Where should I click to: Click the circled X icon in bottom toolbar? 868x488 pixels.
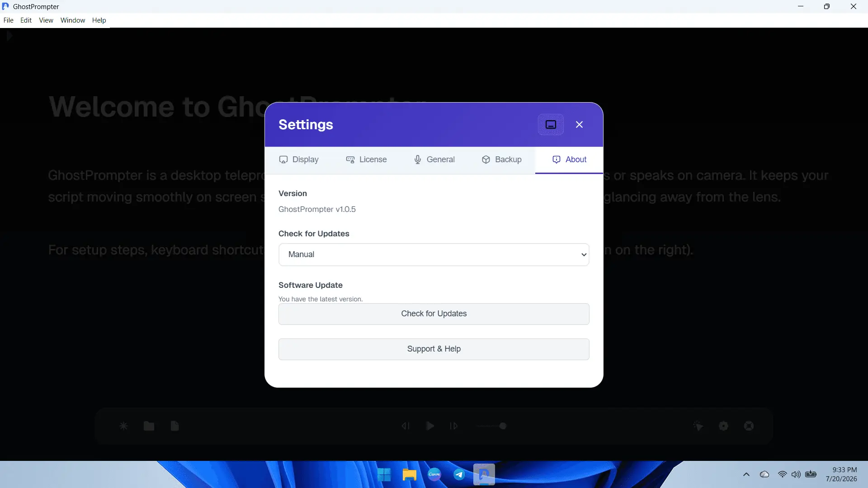point(749,426)
